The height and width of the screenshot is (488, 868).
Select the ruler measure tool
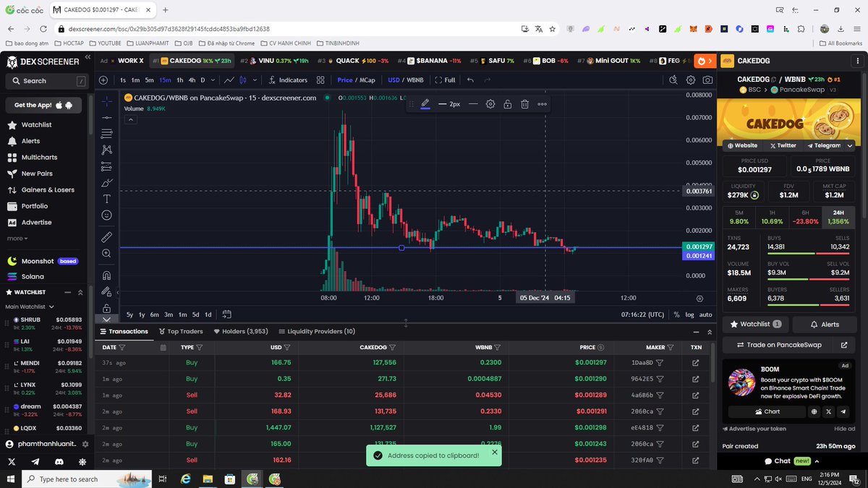(106, 237)
